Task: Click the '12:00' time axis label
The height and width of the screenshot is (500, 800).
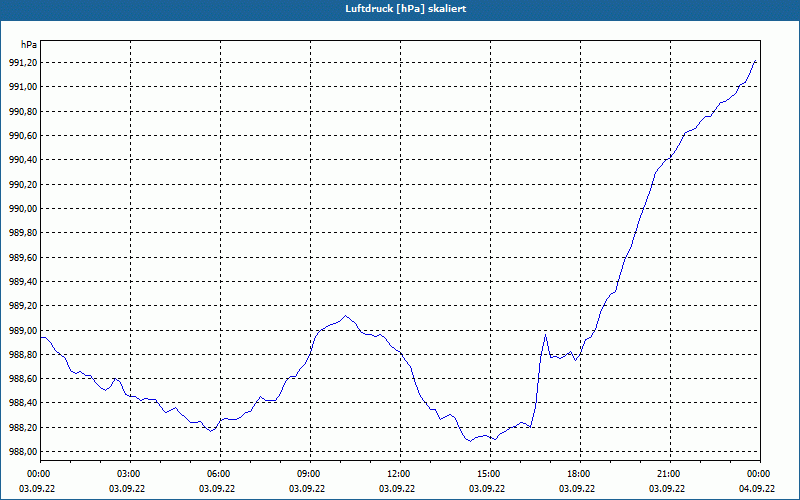Action: point(400,473)
